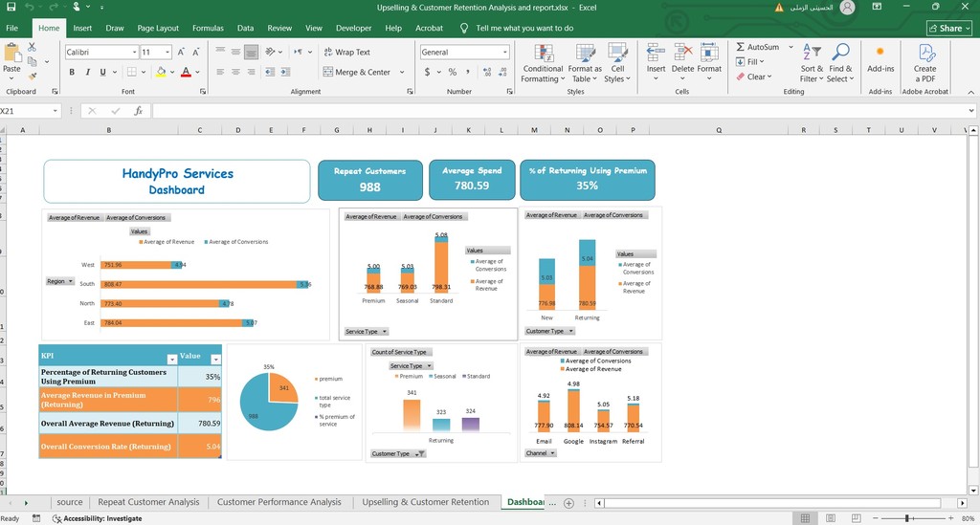
Task: Click the Undo arrow icon
Action: pyautogui.click(x=30, y=7)
